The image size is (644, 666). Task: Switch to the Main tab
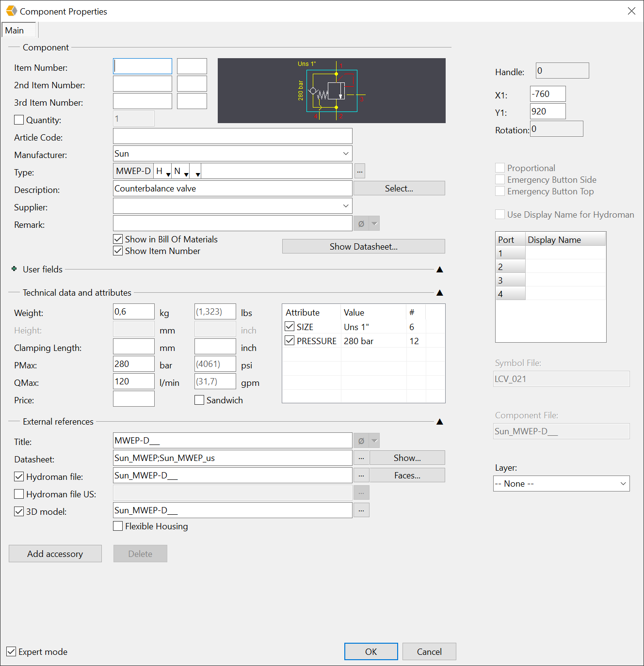point(18,30)
